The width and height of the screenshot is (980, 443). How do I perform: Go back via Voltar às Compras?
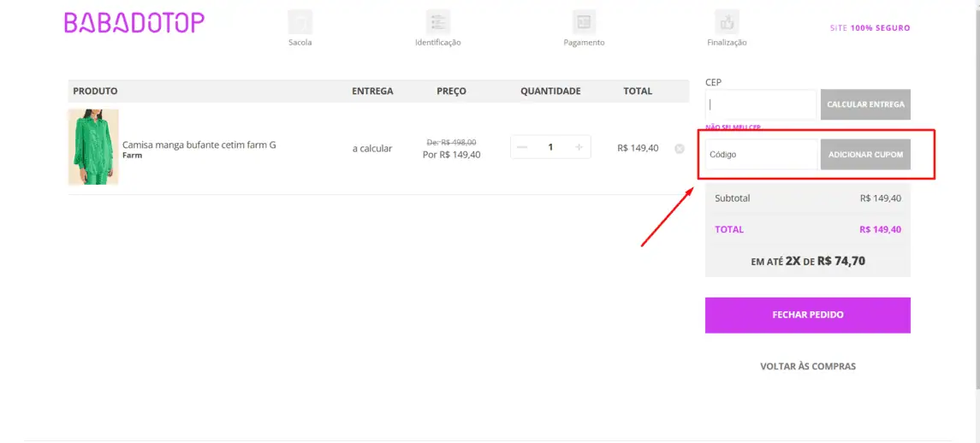click(x=807, y=366)
